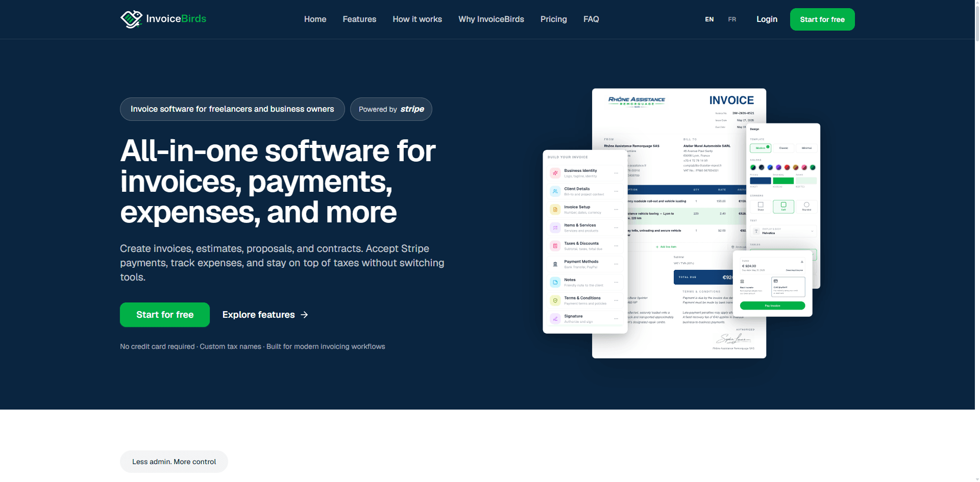Click the Rhône Assistance logo on invoice
Image resolution: width=980 pixels, height=482 pixels.
(636, 102)
